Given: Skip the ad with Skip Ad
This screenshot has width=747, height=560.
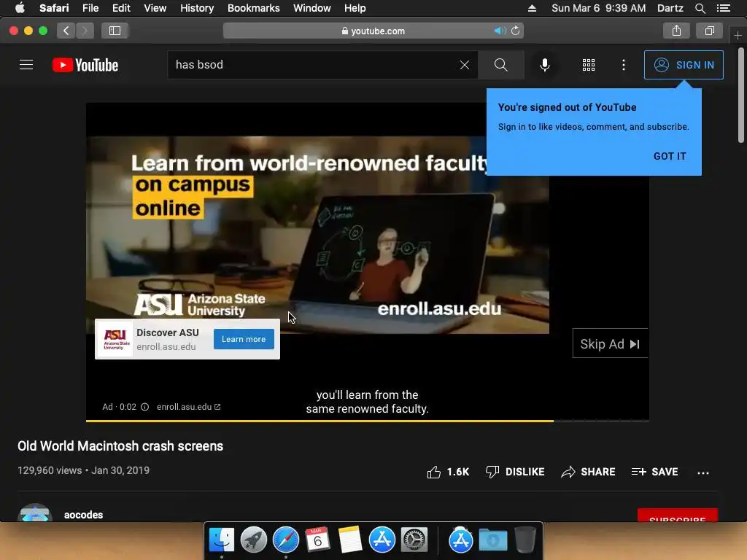Looking at the screenshot, I should click(x=610, y=344).
